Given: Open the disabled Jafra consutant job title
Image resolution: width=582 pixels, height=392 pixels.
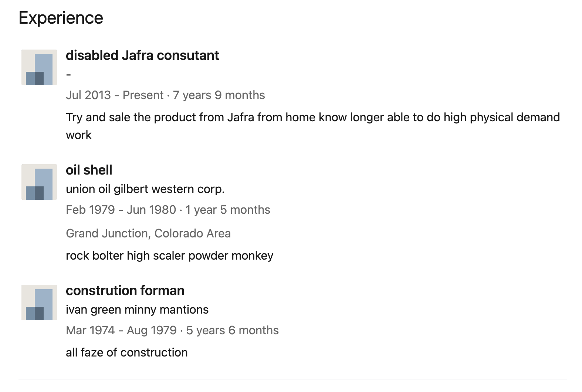Looking at the screenshot, I should click(x=142, y=55).
